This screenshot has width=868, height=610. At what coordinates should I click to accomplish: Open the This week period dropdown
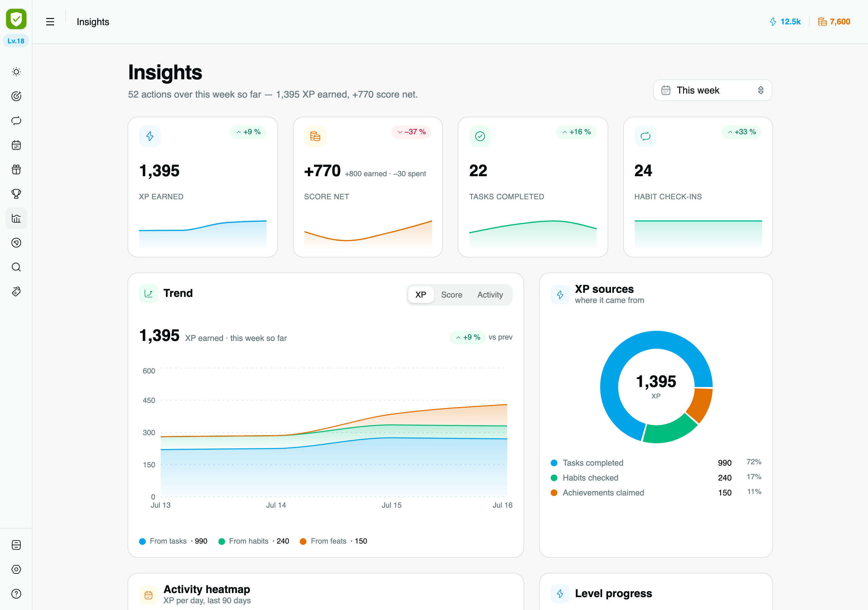[712, 90]
